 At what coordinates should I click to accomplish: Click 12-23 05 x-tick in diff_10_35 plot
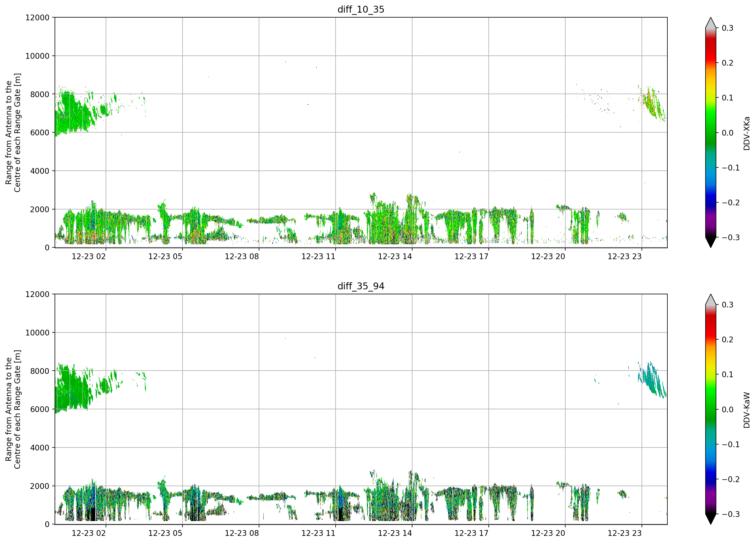(165, 256)
